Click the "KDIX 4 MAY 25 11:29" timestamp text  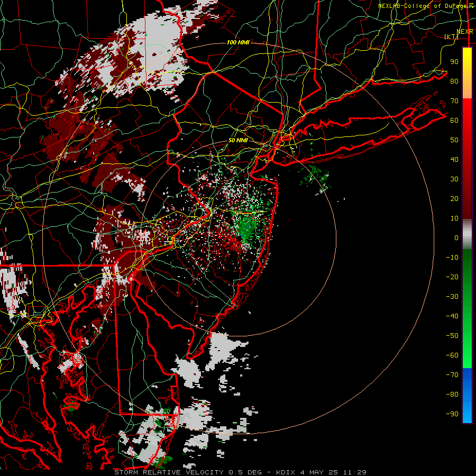point(321,472)
